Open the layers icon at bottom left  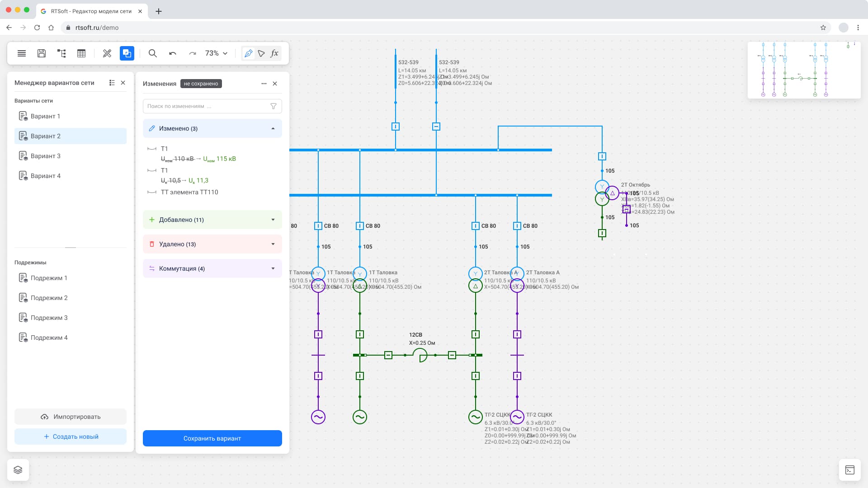(x=18, y=470)
